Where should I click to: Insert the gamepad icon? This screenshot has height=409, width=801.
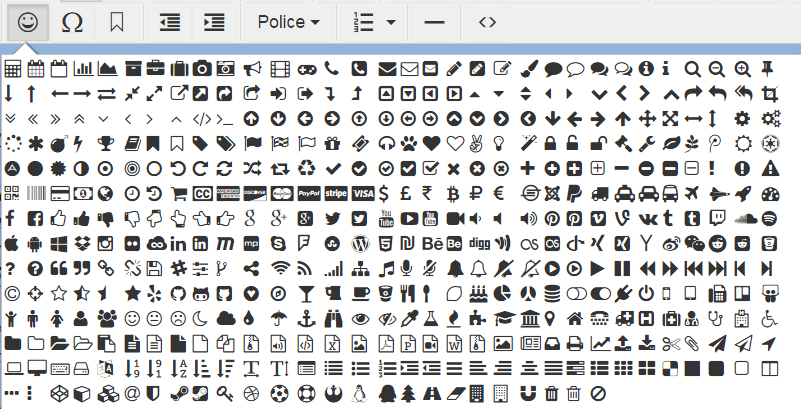307,69
